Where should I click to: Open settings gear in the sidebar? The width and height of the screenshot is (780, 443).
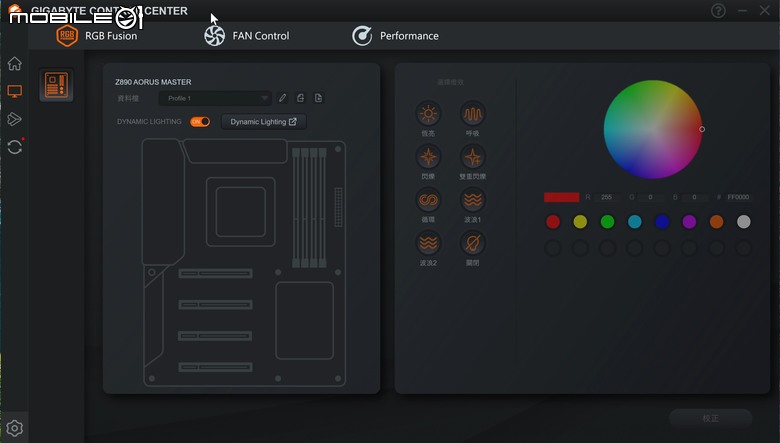[x=14, y=428]
